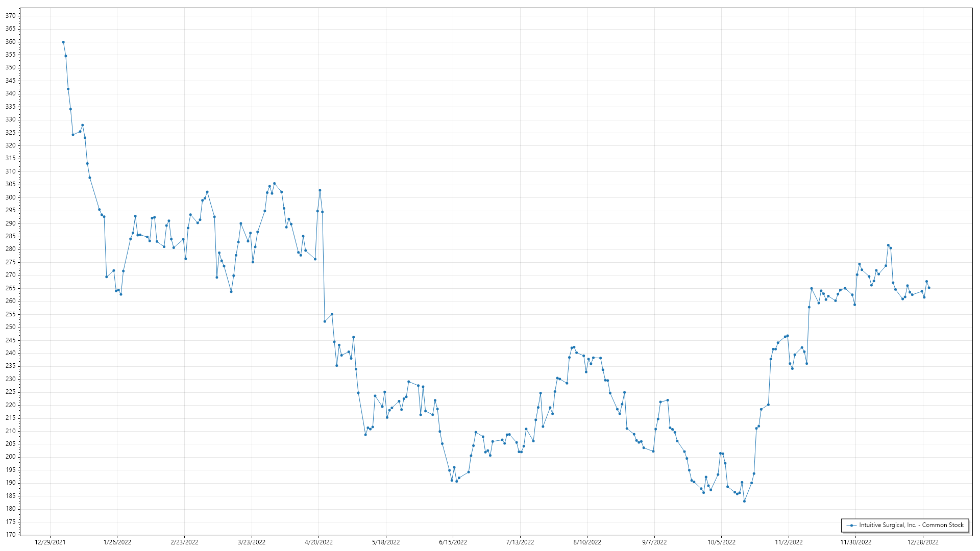Click the December peak point near 282
The height and width of the screenshot is (551, 980).
[x=888, y=245]
